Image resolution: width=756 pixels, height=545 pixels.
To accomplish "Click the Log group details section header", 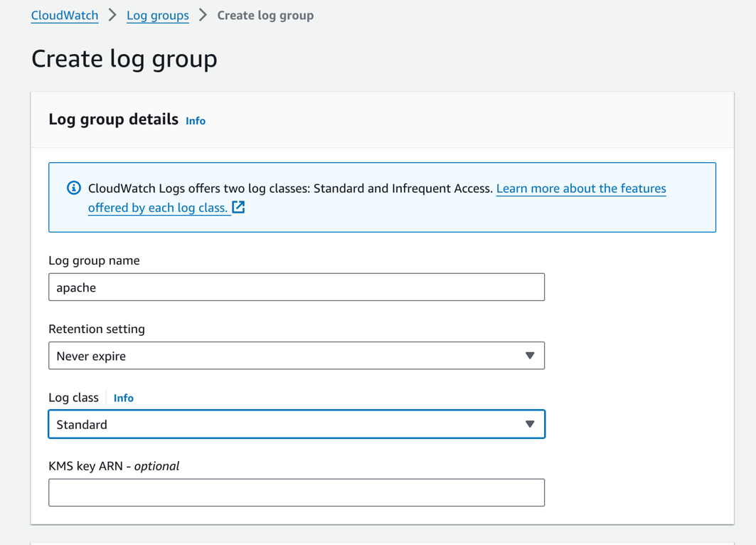I will [x=111, y=120].
